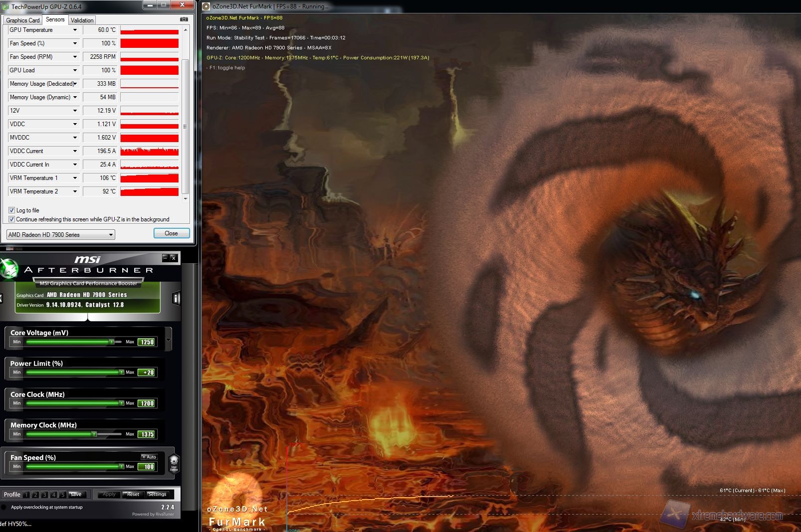
Task: Click the Memory Clock slider handle
Action: click(x=94, y=434)
